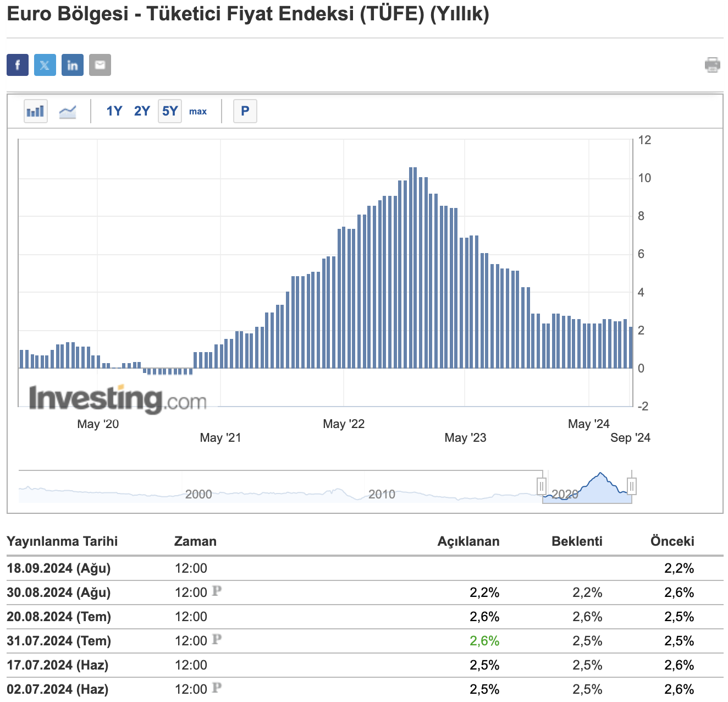Click the May '22 axis label
The height and width of the screenshot is (702, 728).
click(344, 424)
